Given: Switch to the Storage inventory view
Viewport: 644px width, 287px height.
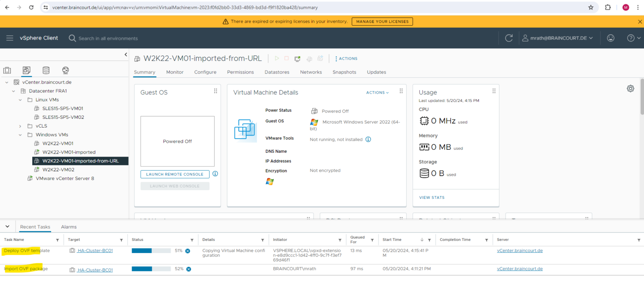Looking at the screenshot, I should 46,70.
